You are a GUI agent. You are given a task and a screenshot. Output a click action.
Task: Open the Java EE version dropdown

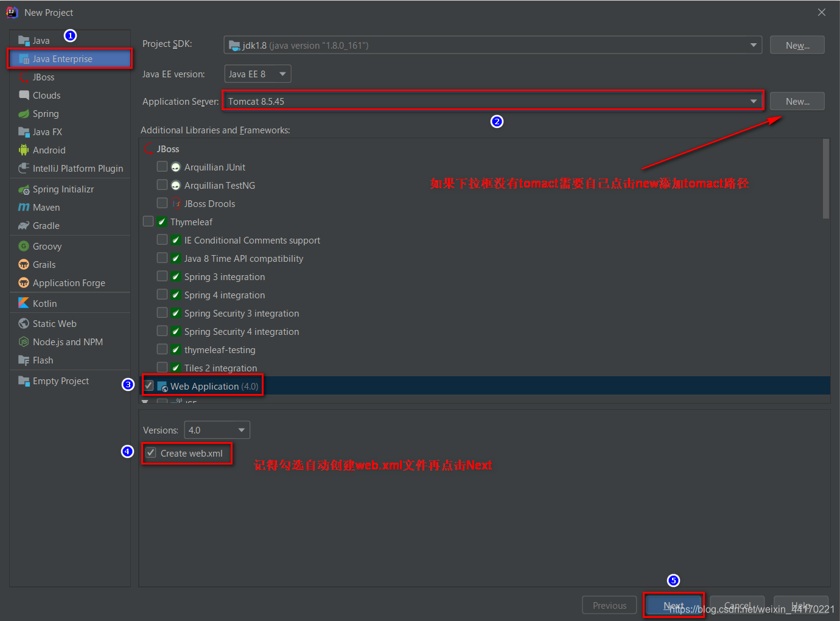click(257, 74)
